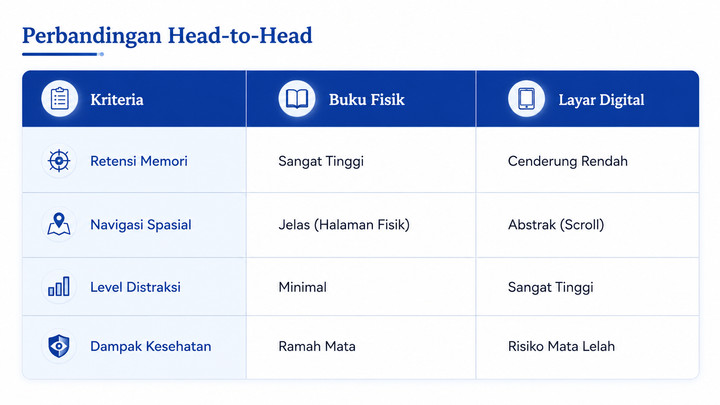Screen dimensions: 720x405
Task: Click the target icon for Retensi Memori
Action: click(59, 161)
